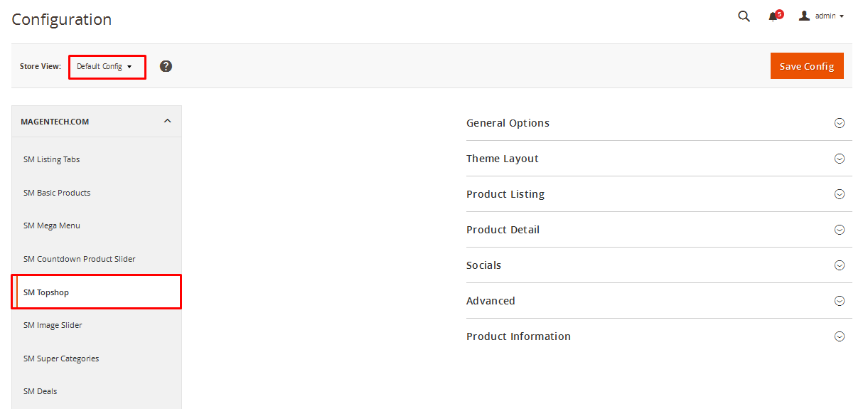Expand Product Listing with its circle chevron
Viewport: 868px width, 409px height.
[840, 194]
